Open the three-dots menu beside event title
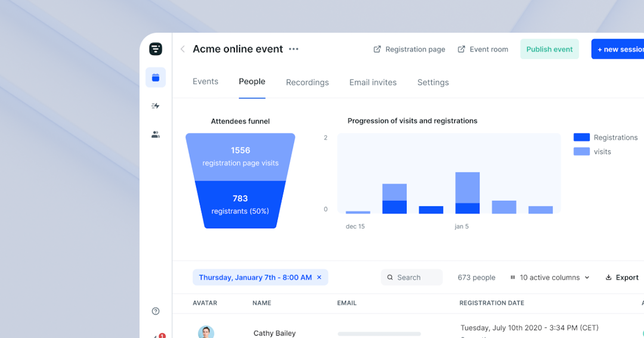Viewport: 644px width, 338px height. [x=293, y=49]
